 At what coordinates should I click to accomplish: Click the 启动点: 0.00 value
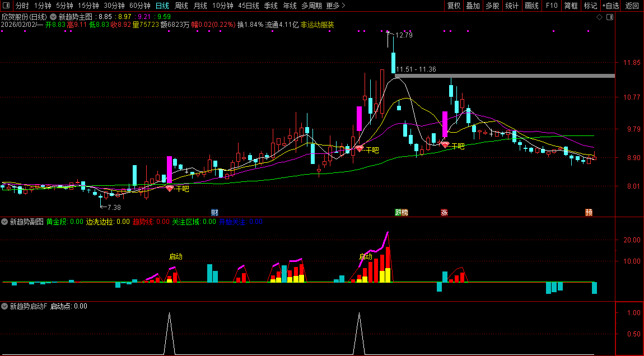[x=68, y=306]
